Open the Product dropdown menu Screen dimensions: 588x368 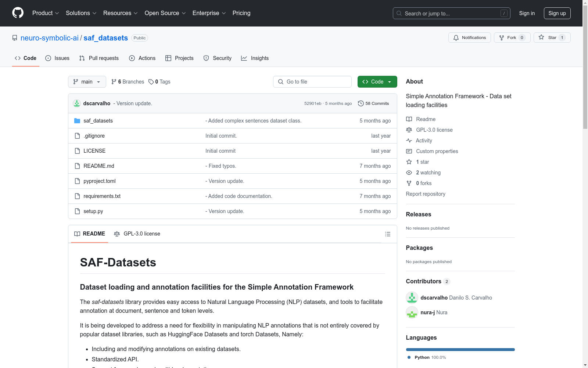tap(46, 13)
